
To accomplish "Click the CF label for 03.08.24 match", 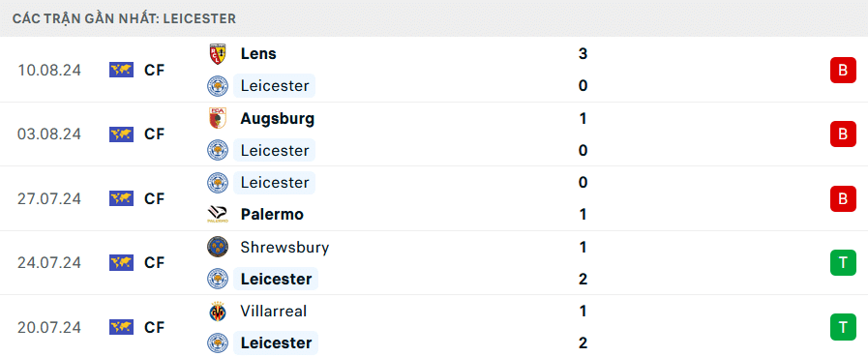I will (155, 134).
